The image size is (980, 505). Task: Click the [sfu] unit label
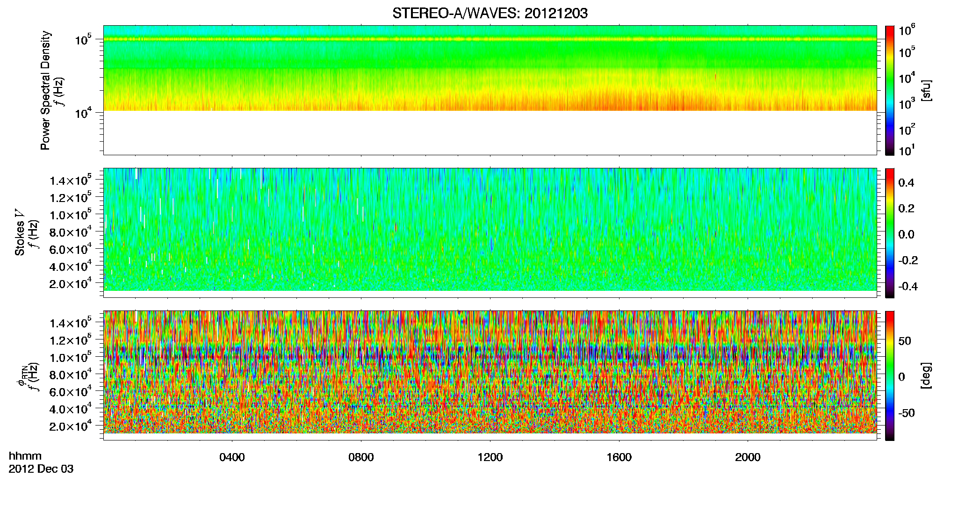(926, 90)
